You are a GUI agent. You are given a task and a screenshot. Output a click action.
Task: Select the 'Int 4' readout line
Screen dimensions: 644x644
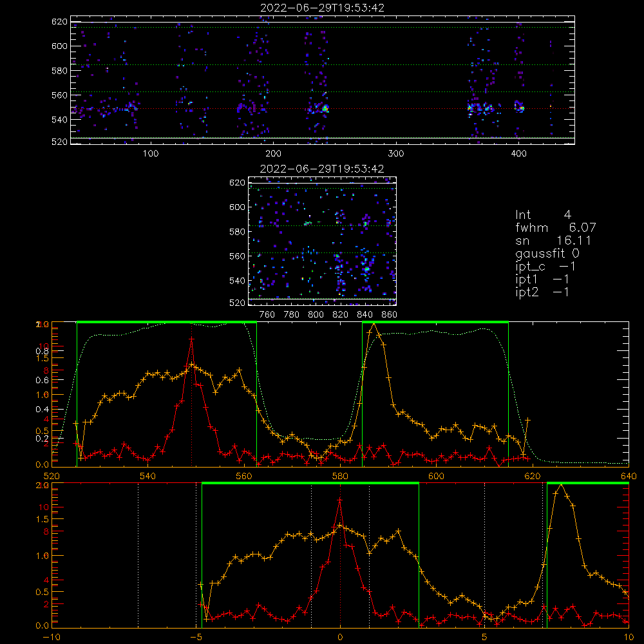543,215
